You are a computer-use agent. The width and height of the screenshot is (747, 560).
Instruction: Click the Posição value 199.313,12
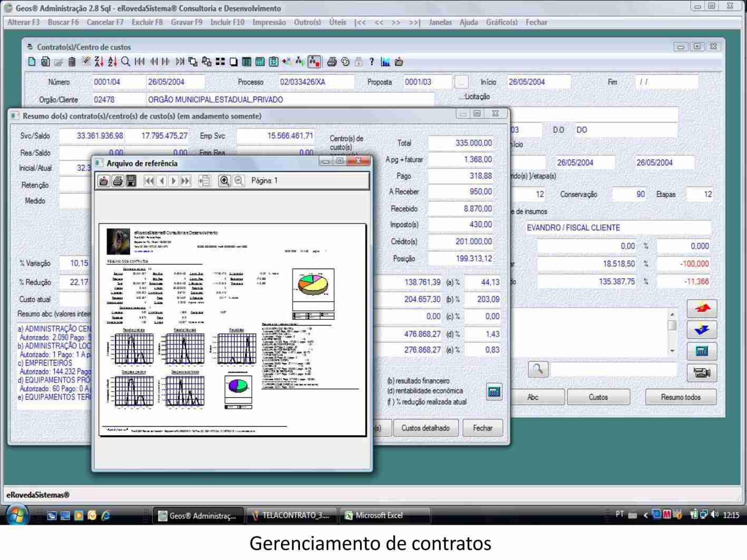(x=461, y=259)
